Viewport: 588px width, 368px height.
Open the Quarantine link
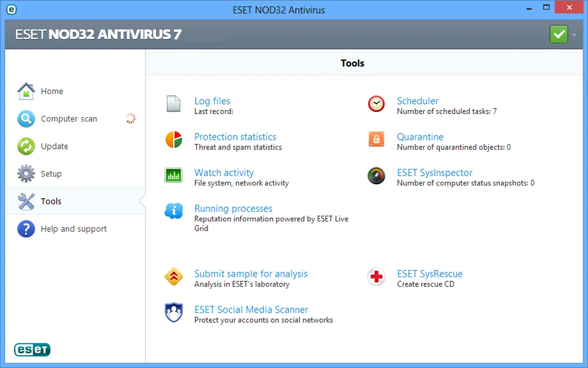tap(420, 137)
